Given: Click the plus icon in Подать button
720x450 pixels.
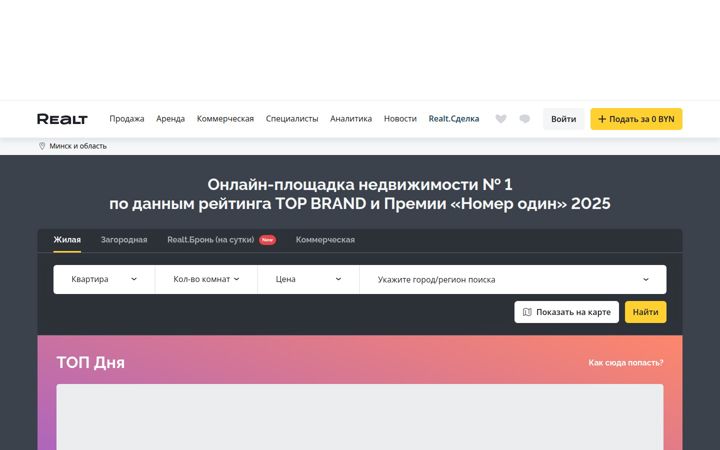Looking at the screenshot, I should [602, 119].
